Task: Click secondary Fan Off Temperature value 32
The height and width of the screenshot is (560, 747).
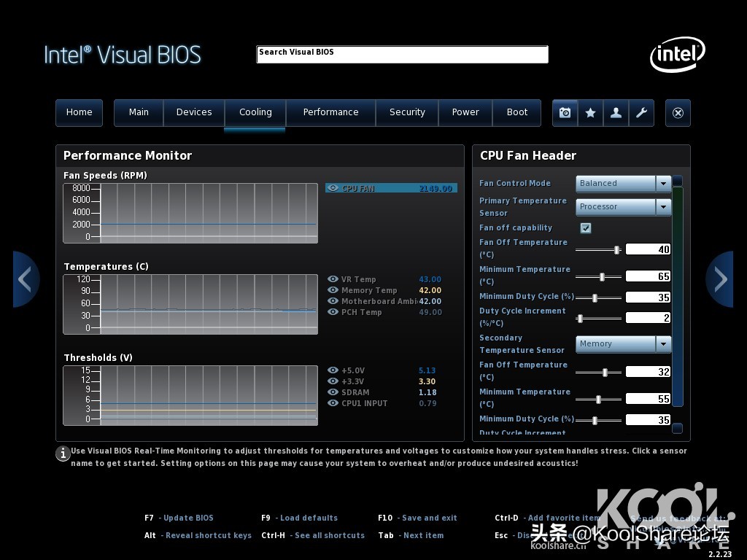Action: [x=648, y=371]
